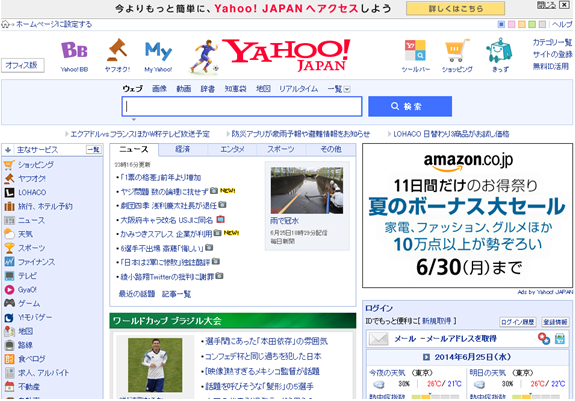Image resolution: width=575 pixels, height=401 pixels.
Task: Select the ウェブ search tab
Action: tap(132, 89)
